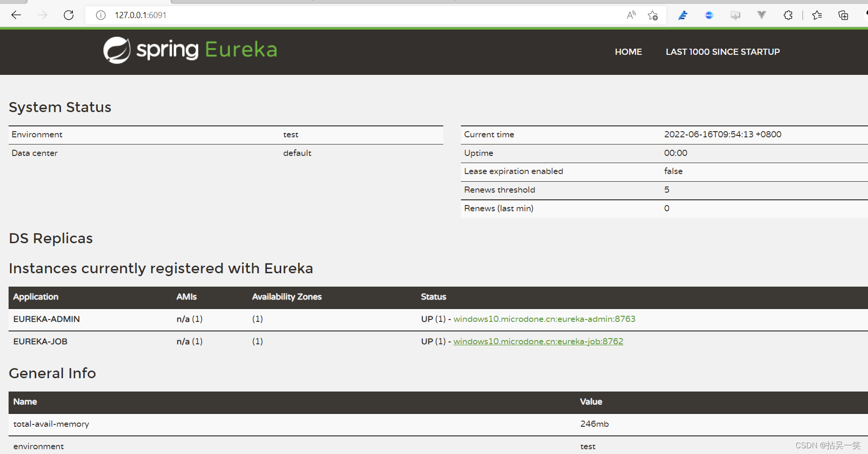Click the browser forward arrow
This screenshot has width=868, height=454.
[42, 15]
